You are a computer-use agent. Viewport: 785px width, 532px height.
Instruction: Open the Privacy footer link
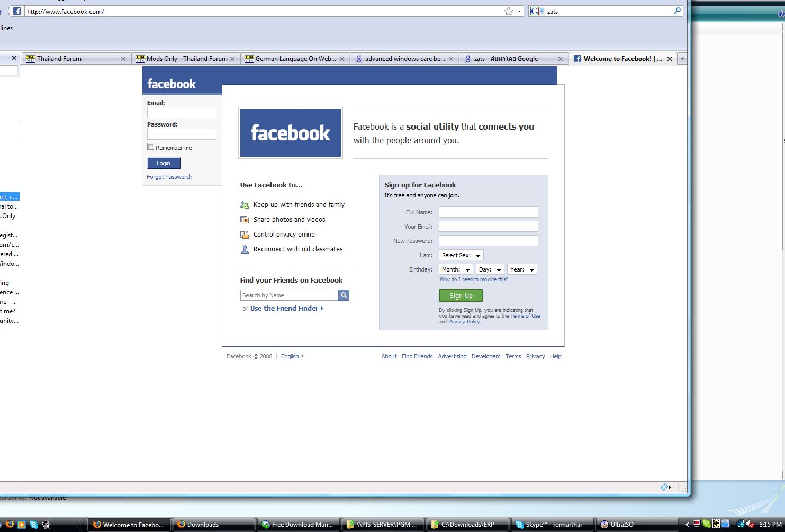coord(535,356)
